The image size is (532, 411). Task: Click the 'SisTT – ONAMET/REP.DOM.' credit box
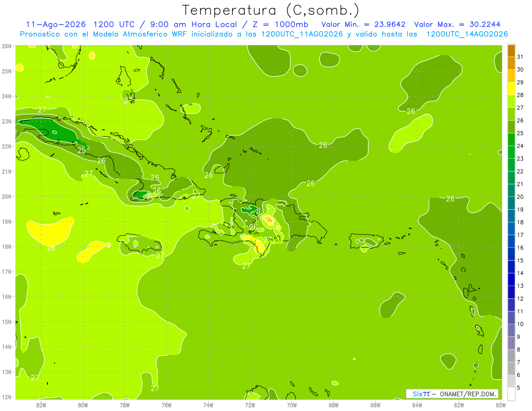pos(452,394)
